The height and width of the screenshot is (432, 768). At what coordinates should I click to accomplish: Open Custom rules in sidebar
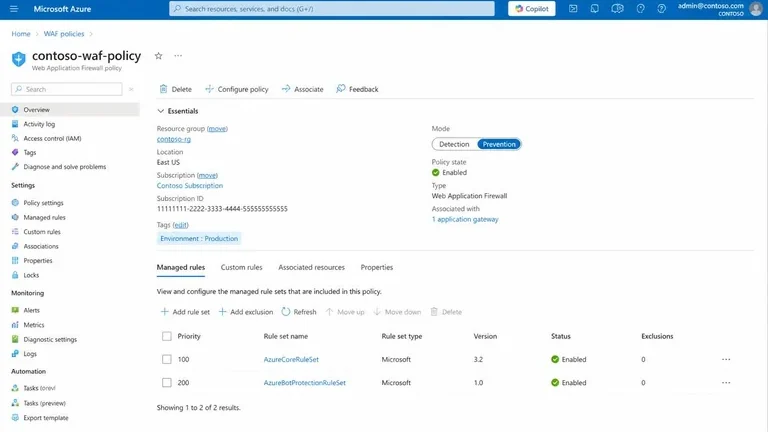coord(36,232)
